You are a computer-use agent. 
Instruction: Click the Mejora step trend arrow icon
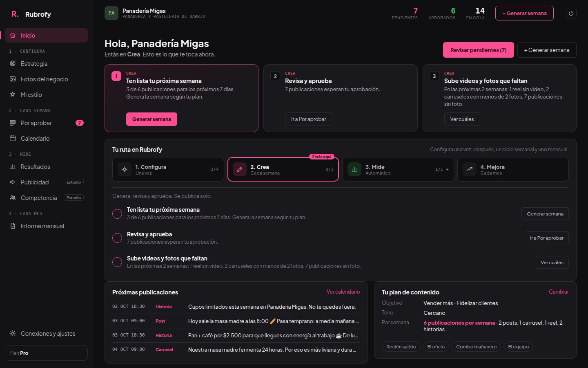click(470, 169)
